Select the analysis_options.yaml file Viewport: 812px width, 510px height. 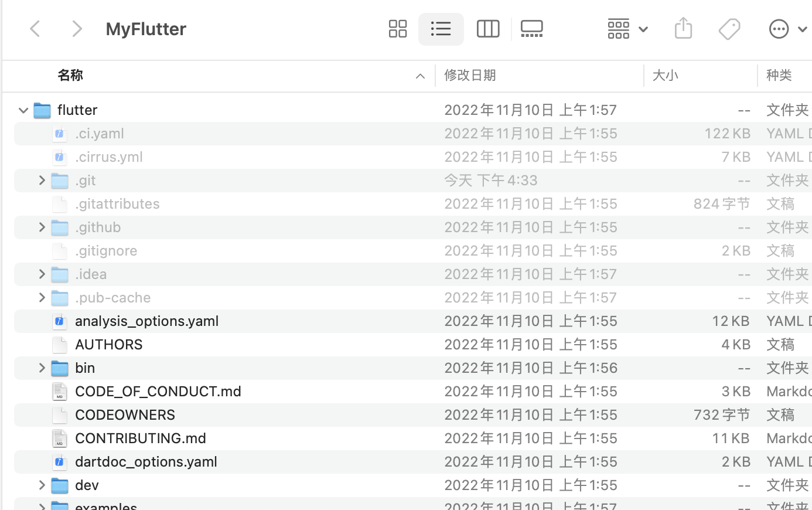[x=146, y=321]
